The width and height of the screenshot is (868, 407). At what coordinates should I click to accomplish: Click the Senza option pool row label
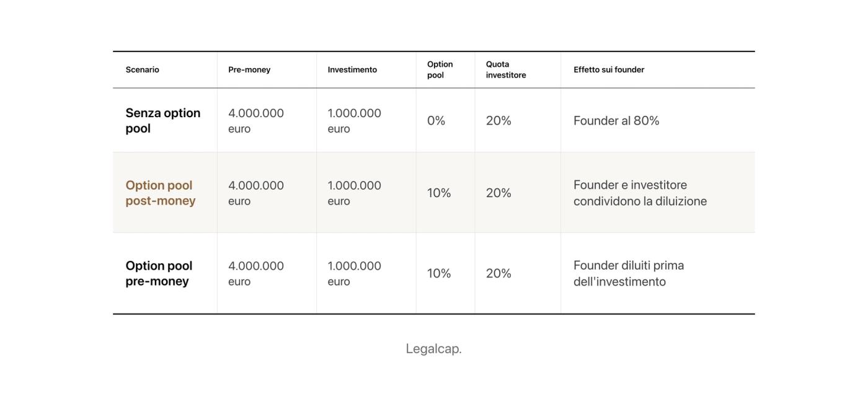pos(163,120)
